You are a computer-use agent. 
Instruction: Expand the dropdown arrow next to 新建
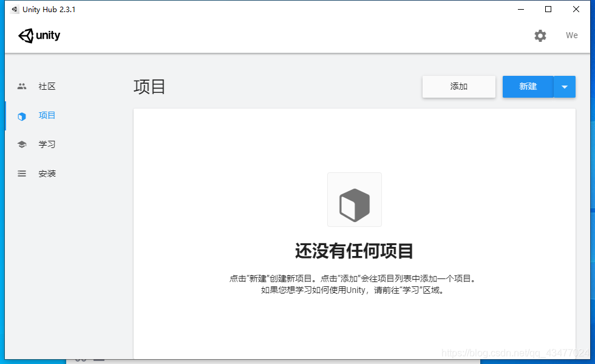click(x=565, y=86)
